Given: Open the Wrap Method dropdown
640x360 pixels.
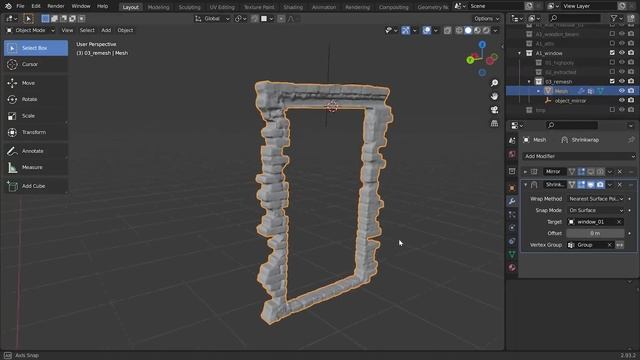Looking at the screenshot, I should [x=596, y=199].
